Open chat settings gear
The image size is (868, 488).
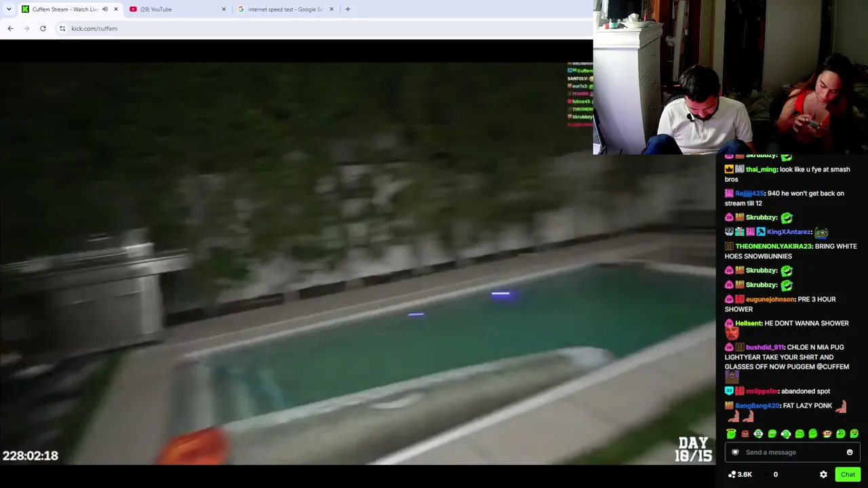(823, 474)
